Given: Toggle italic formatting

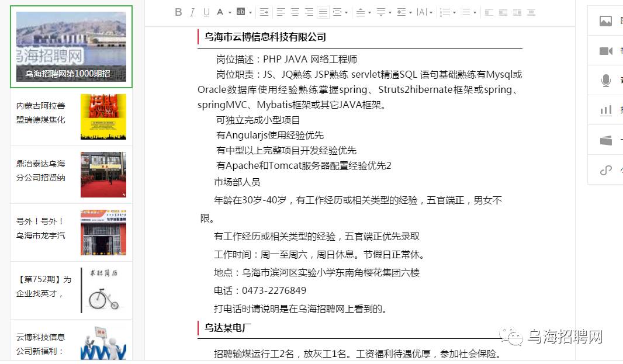Looking at the screenshot, I should pyautogui.click(x=192, y=12).
